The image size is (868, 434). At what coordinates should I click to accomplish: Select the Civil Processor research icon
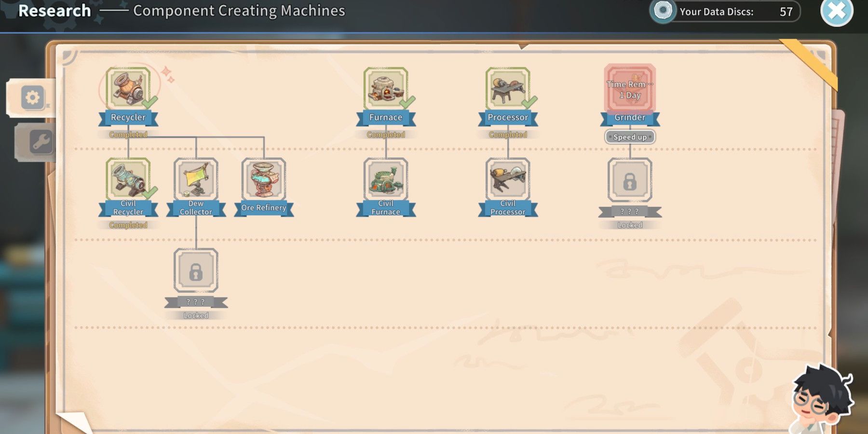[508, 179]
